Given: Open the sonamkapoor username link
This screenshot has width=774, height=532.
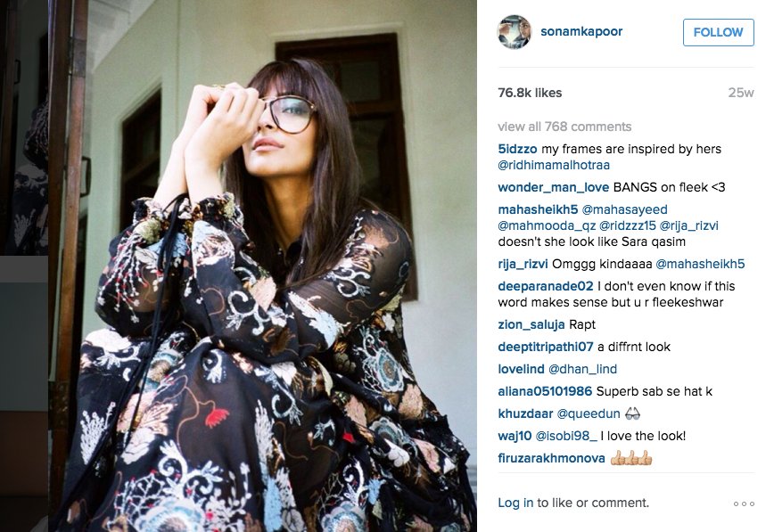Looking at the screenshot, I should tap(581, 31).
